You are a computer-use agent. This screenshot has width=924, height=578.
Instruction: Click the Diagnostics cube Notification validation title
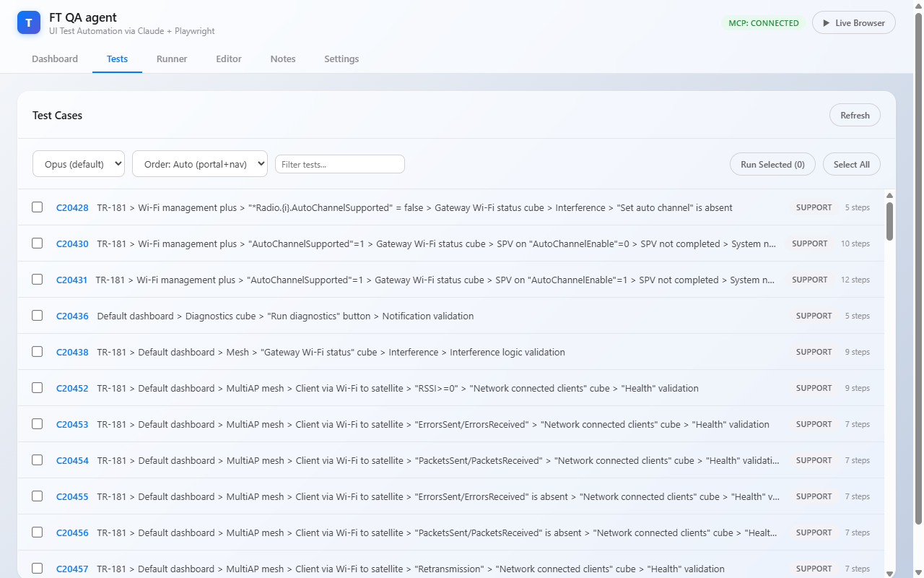pyautogui.click(x=285, y=316)
